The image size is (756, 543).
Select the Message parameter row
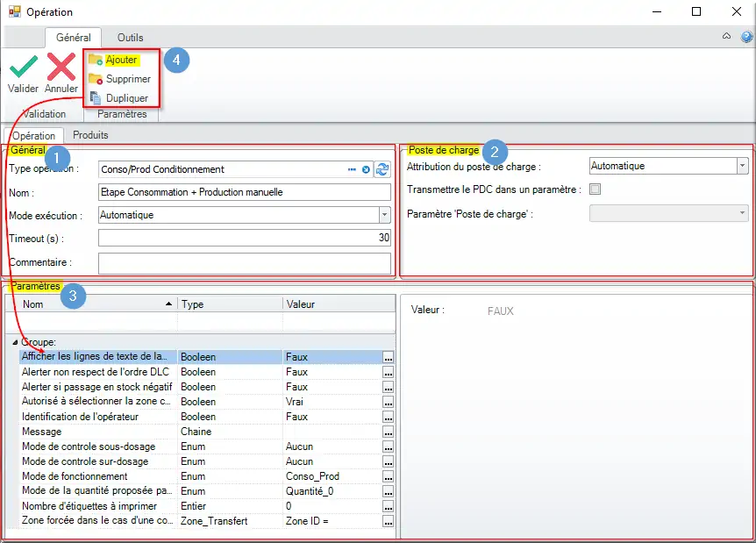click(x=207, y=432)
